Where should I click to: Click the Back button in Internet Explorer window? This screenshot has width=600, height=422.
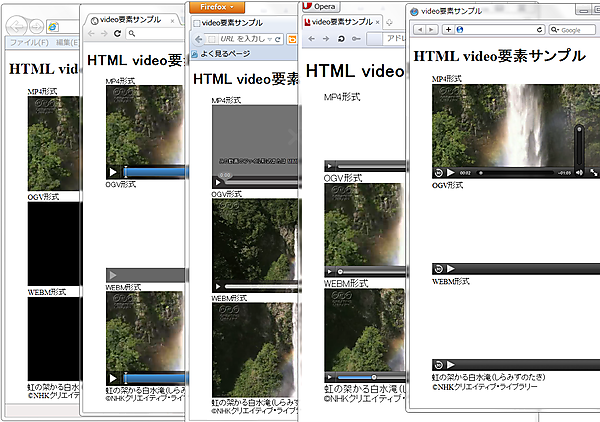tap(16, 26)
